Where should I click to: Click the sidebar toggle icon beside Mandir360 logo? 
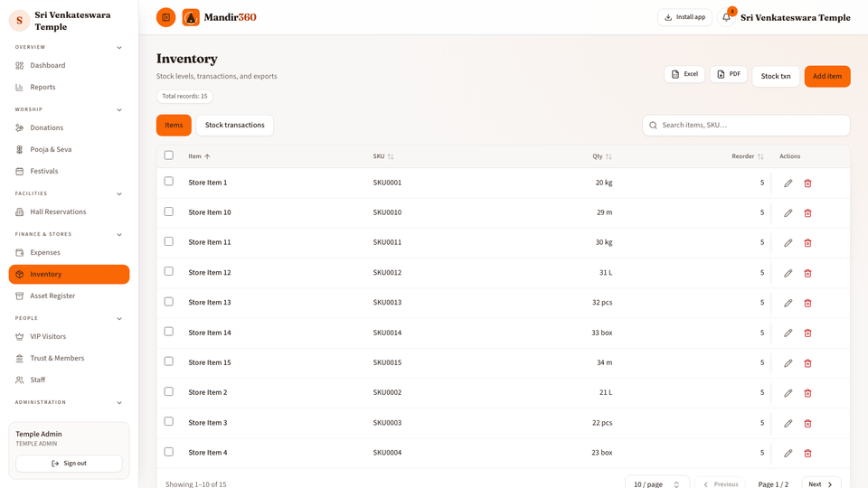point(165,17)
